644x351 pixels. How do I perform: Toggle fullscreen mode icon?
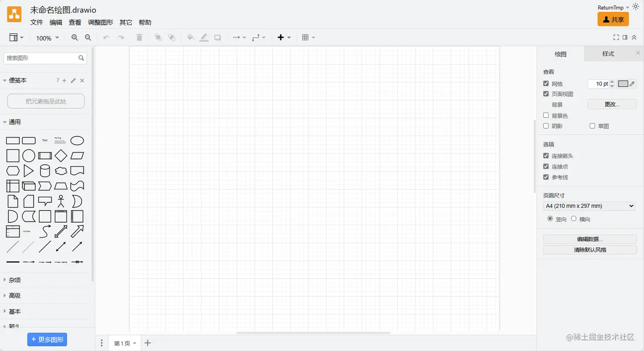(616, 37)
